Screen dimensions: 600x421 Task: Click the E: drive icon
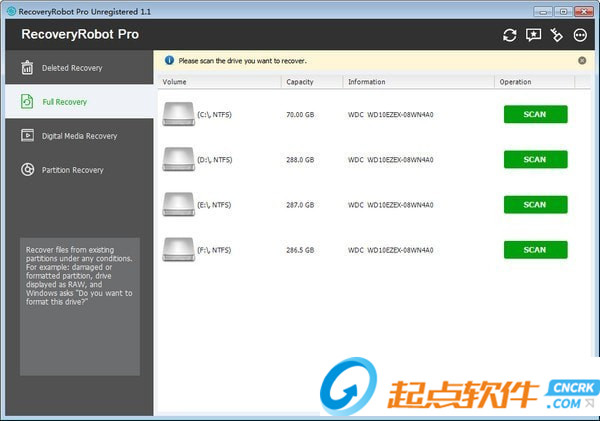(179, 204)
